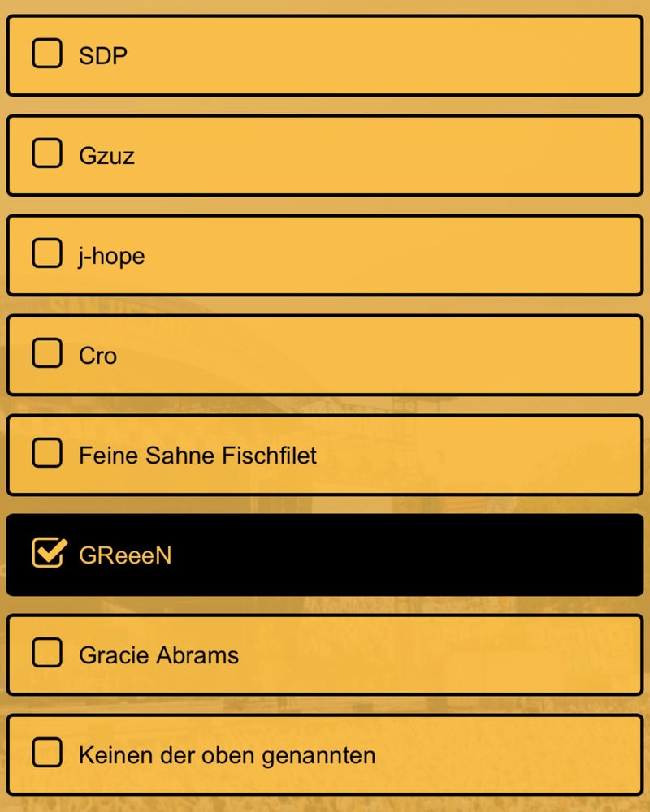Viewport: 650px width, 812px height.
Task: Check the SDP checkbox
Action: (47, 54)
